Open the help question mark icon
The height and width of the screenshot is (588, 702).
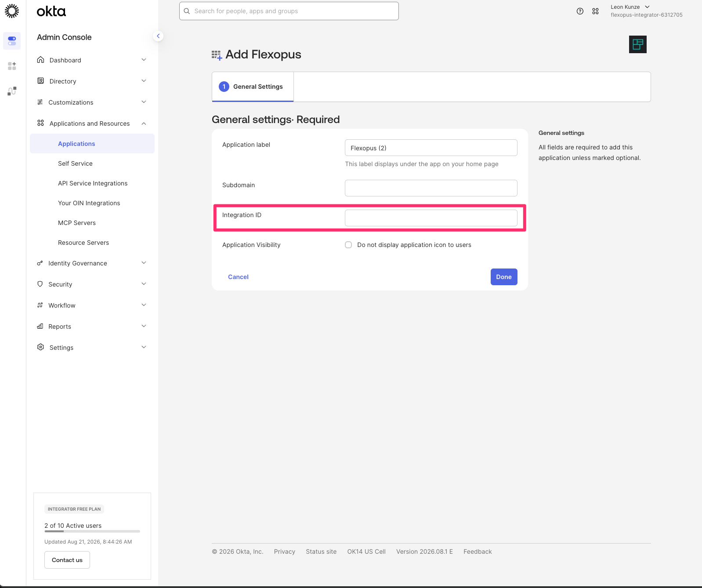(x=580, y=11)
